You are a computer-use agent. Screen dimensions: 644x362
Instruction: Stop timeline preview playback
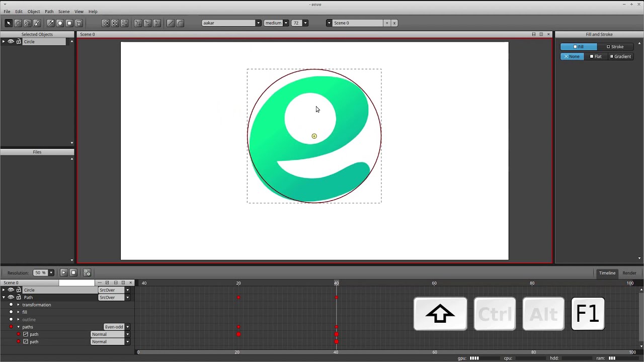click(73, 273)
